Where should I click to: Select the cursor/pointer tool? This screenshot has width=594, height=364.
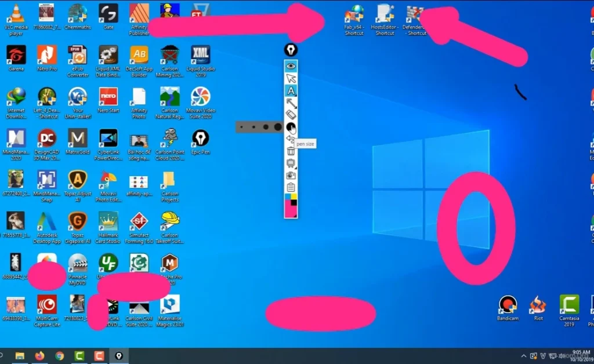[291, 78]
